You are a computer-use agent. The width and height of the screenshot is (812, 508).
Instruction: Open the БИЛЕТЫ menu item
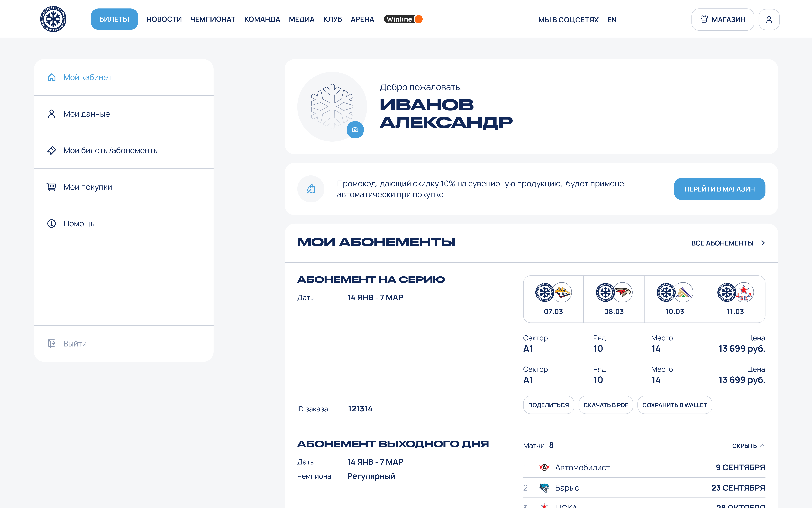[x=114, y=19]
